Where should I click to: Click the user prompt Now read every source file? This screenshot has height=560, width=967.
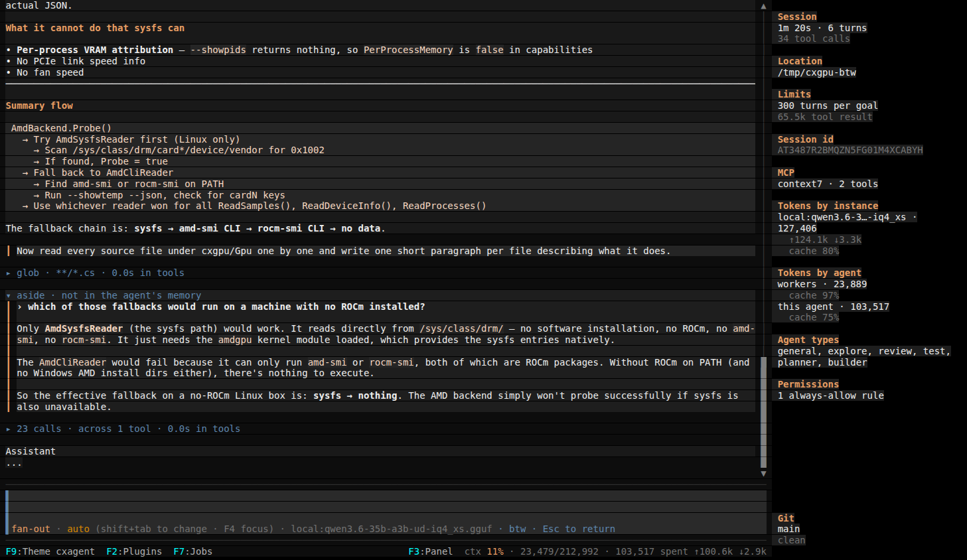(343, 251)
